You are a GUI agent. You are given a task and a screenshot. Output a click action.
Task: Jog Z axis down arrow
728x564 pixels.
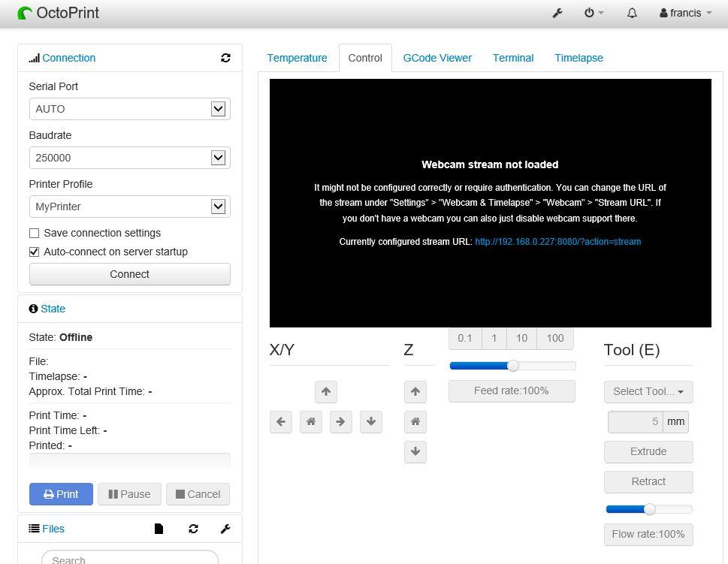pyautogui.click(x=415, y=451)
